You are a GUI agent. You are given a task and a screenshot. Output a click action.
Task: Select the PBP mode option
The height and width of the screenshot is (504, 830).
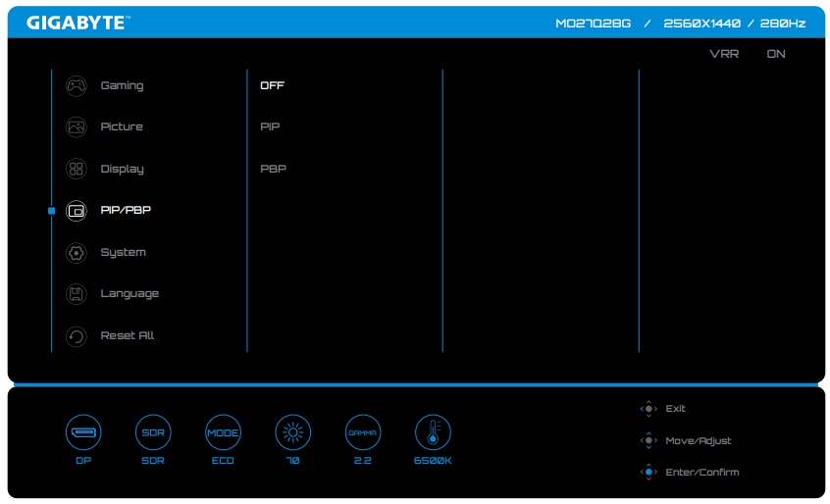point(273,169)
